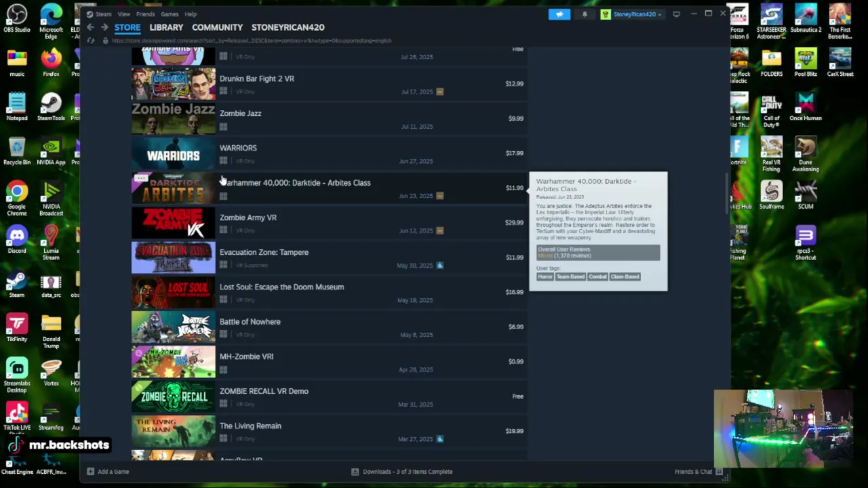This screenshot has height=488, width=868.
Task: Launch Subnautica 2 desktop shortcut
Action: pyautogui.click(x=806, y=19)
